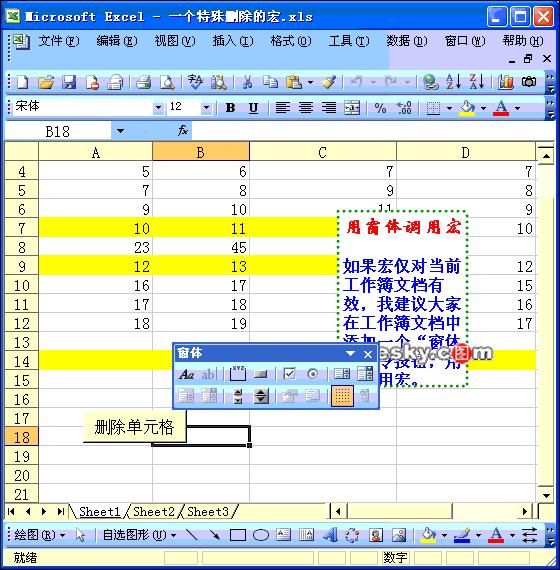
Task: Switch to the Sheet3 tab
Action: [x=208, y=512]
